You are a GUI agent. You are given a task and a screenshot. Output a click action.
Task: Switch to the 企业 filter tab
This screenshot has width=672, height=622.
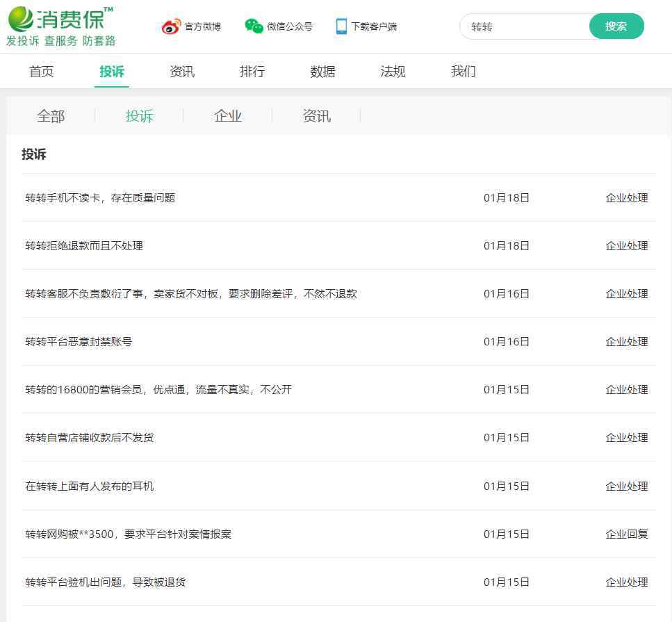(228, 116)
